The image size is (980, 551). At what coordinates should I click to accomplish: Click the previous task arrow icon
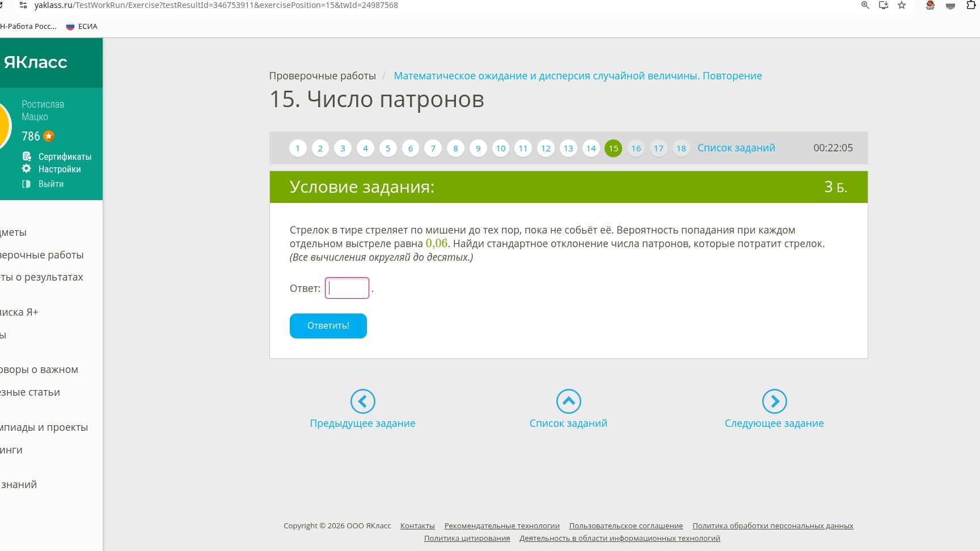click(362, 401)
